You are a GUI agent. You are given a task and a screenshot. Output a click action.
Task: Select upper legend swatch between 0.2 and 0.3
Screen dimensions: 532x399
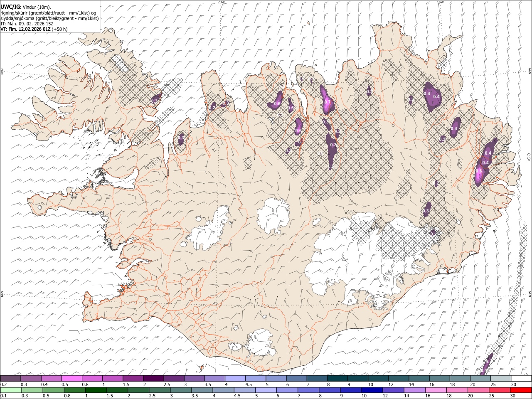[10, 378]
